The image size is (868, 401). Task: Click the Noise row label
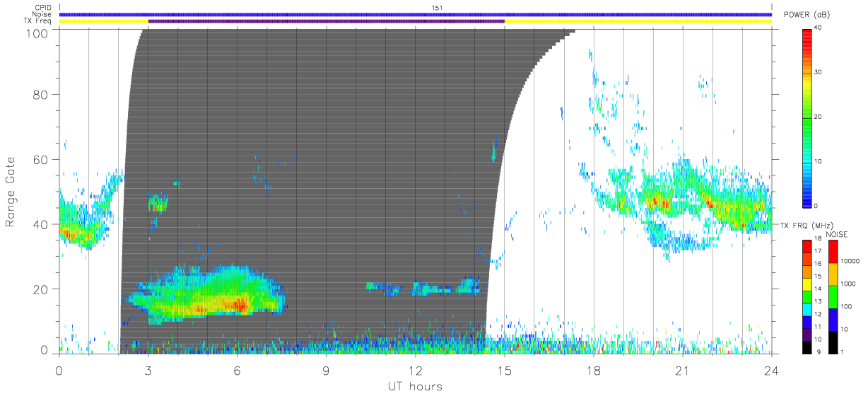pyautogui.click(x=43, y=14)
